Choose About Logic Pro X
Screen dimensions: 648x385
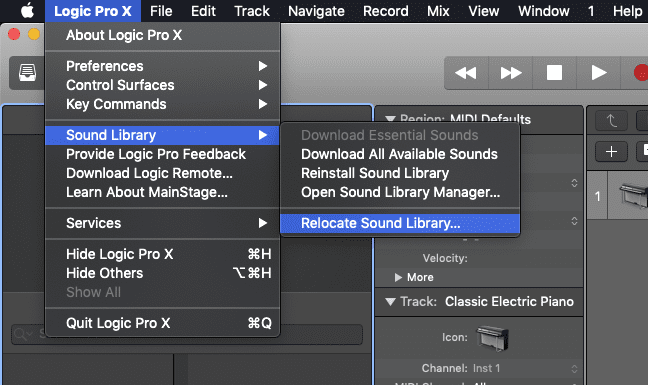click(x=162, y=35)
